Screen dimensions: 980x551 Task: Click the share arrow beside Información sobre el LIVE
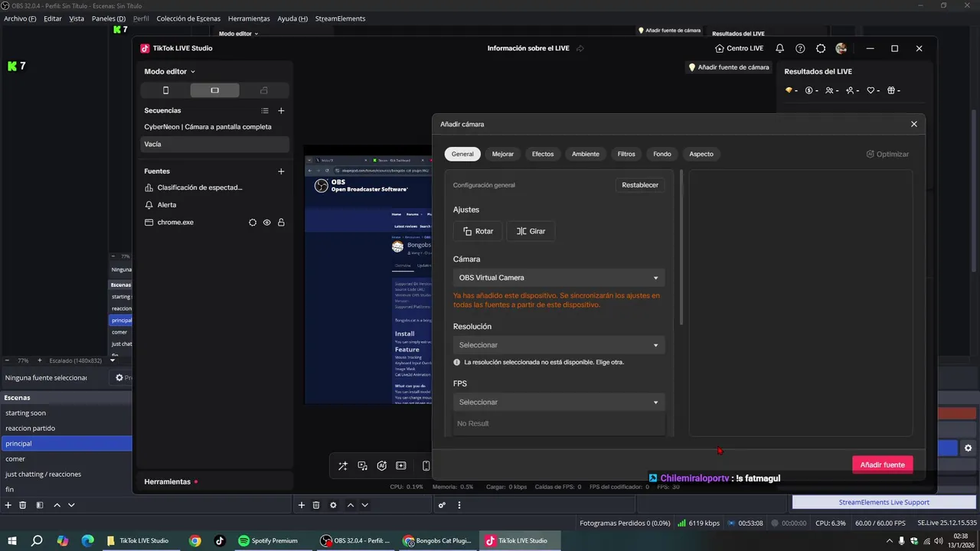580,48
